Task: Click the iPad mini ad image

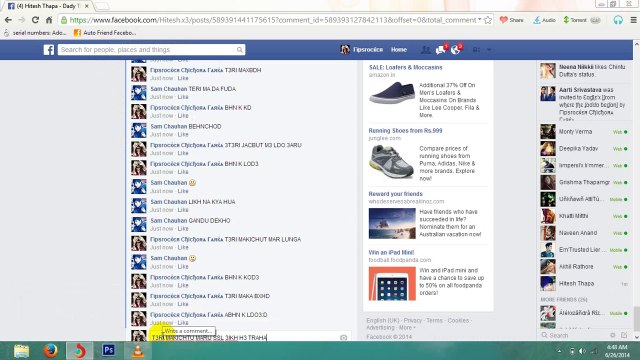Action: [x=392, y=284]
